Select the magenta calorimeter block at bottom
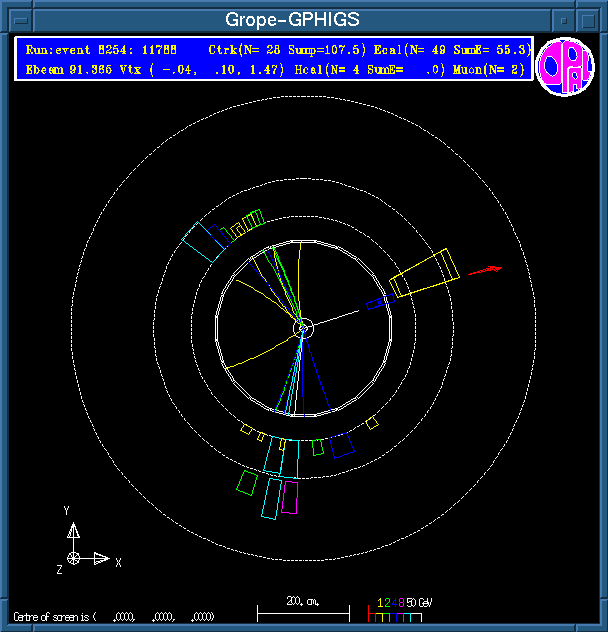The height and width of the screenshot is (632, 608). pyautogui.click(x=290, y=497)
